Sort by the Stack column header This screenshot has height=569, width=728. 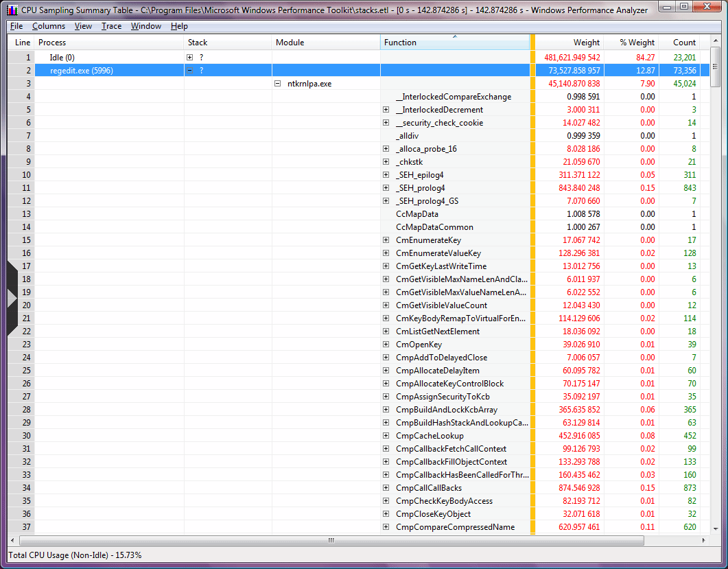[x=228, y=43]
